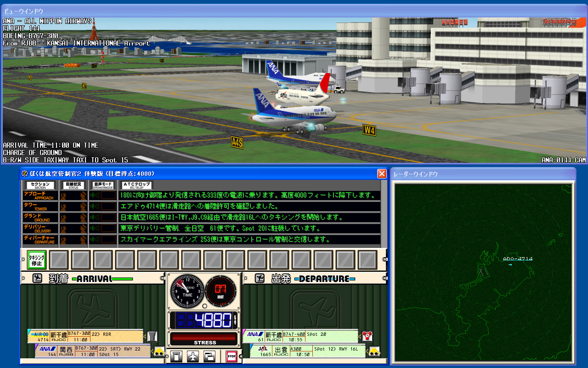Screen dimensions: 588x368
Task: Select the アプローチ APPROACH section label
Action: [x=40, y=195]
